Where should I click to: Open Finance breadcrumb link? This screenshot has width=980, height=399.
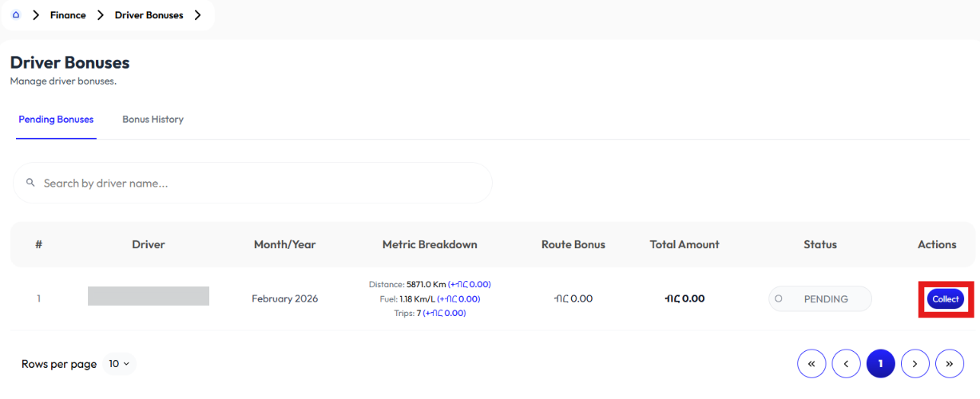tap(68, 15)
